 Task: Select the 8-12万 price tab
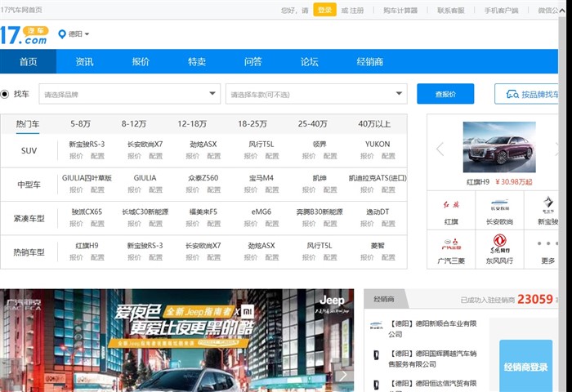134,124
